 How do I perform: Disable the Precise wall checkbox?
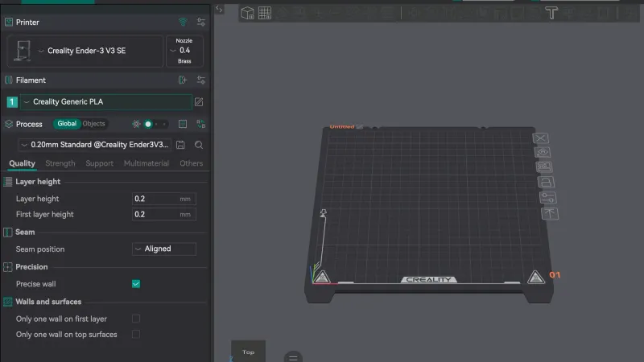tap(136, 284)
